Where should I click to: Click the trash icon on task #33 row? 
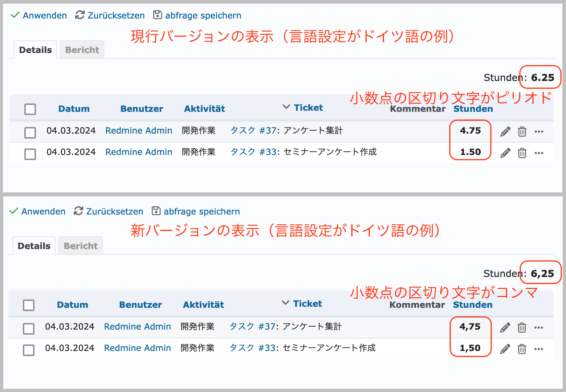(522, 153)
